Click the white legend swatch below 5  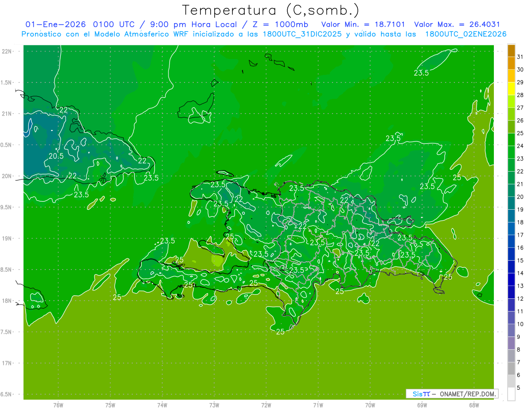click(511, 394)
